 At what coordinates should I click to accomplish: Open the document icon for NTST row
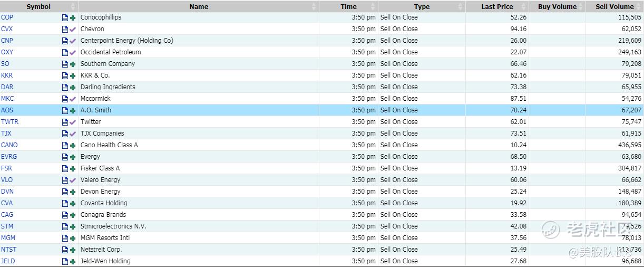click(65, 250)
